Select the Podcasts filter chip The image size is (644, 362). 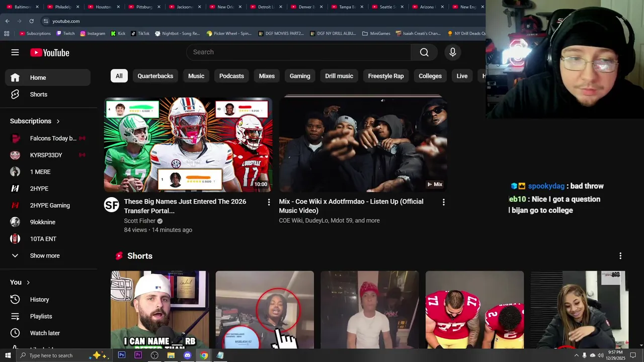click(231, 76)
